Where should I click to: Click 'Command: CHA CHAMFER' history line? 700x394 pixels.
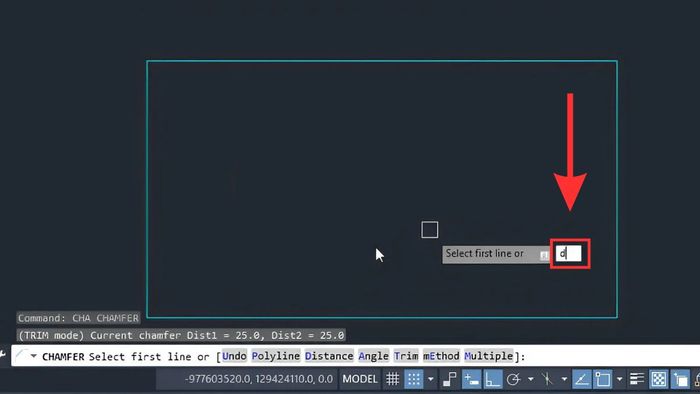(78, 318)
